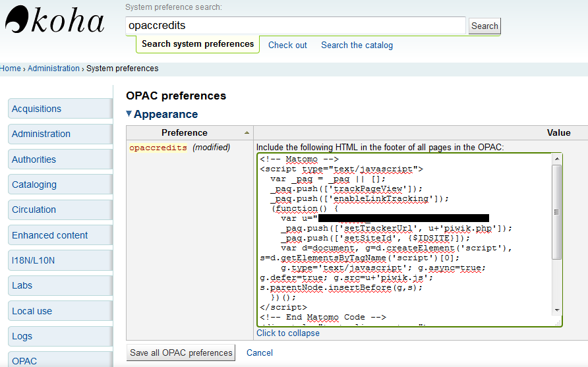Go to the Home breadcrumb link
This screenshot has height=367, width=588.
(x=11, y=68)
